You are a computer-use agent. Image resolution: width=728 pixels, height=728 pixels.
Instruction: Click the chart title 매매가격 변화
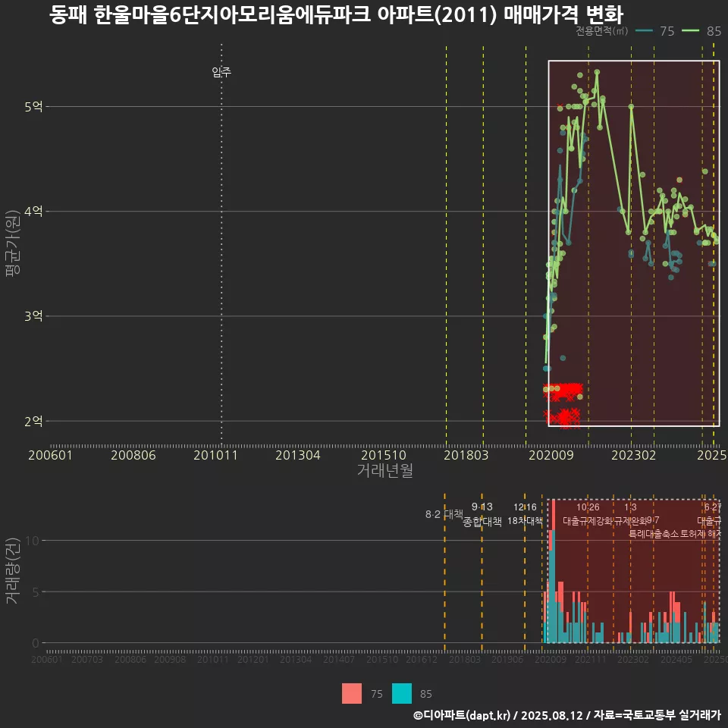(x=563, y=15)
